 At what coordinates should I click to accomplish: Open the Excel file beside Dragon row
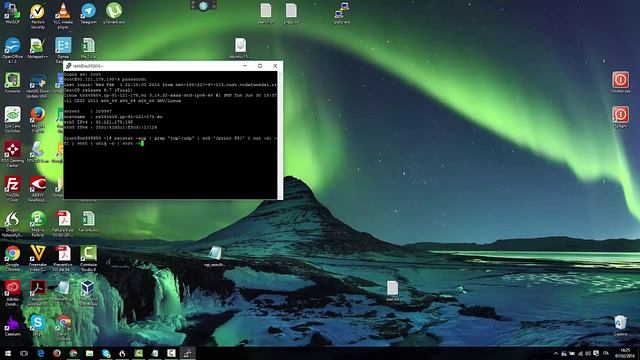88,222
